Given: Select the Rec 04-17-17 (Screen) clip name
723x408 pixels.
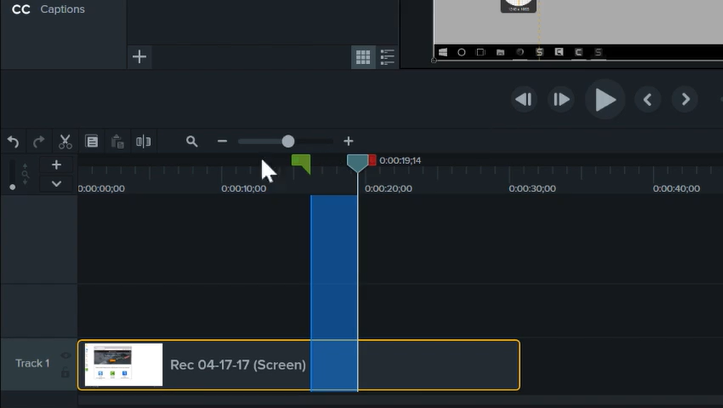Looking at the screenshot, I should pos(238,365).
